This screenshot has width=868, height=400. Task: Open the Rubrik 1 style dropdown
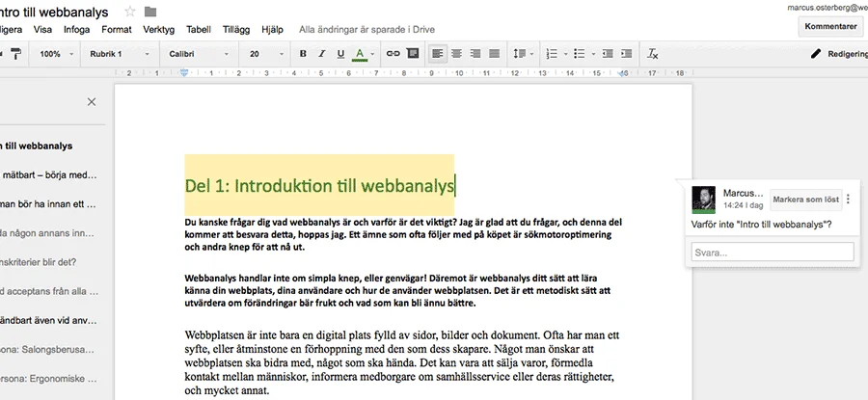tap(120, 54)
